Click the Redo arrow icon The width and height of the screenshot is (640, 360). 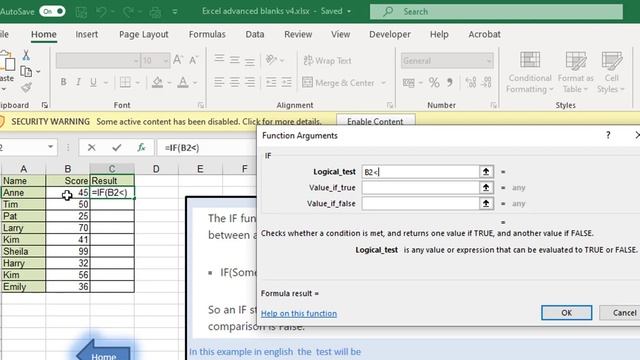click(128, 12)
